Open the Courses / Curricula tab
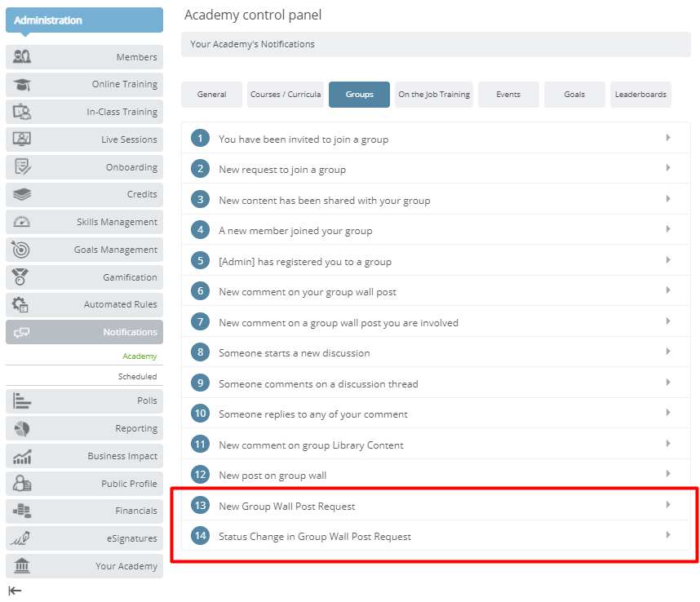Screen dimensions: 700x602 pos(286,95)
